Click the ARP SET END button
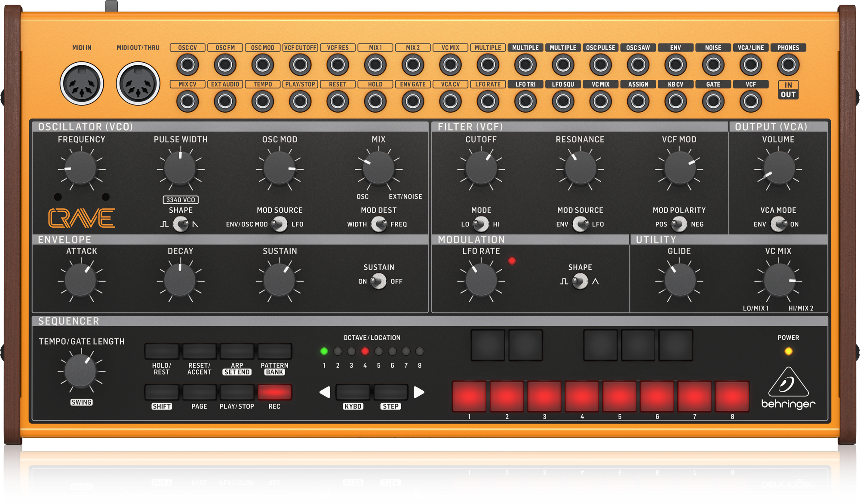The image size is (860, 504). coord(237,351)
